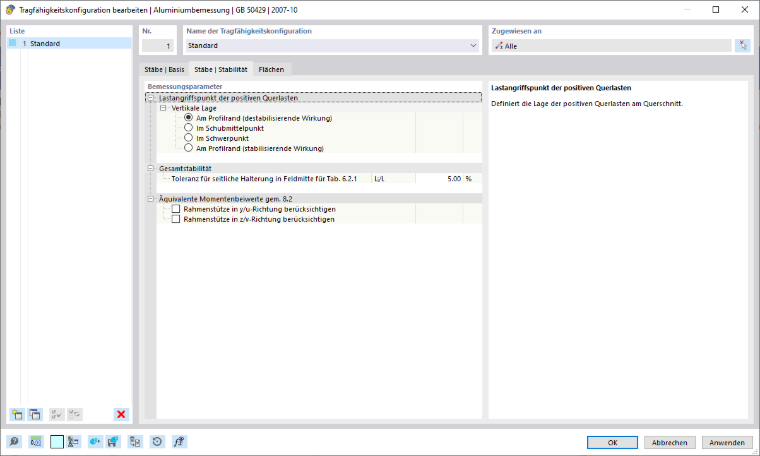760x456 pixels.
Task: Copy the selected configuration in the list
Action: 35,414
